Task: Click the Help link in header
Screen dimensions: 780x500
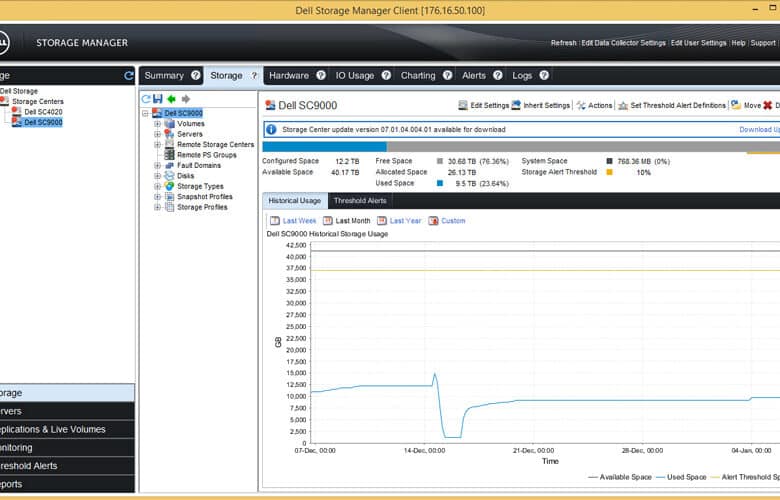Action: click(738, 43)
